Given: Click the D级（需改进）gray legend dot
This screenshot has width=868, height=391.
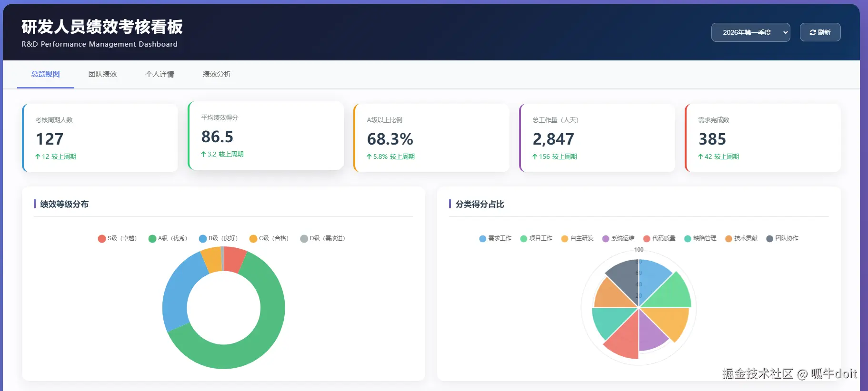Looking at the screenshot, I should [304, 238].
